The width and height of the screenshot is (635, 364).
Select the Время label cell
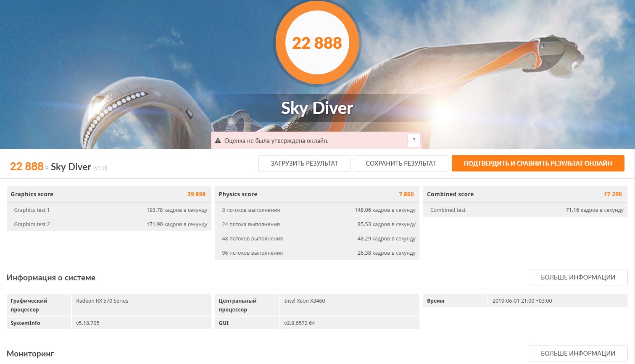coord(455,301)
